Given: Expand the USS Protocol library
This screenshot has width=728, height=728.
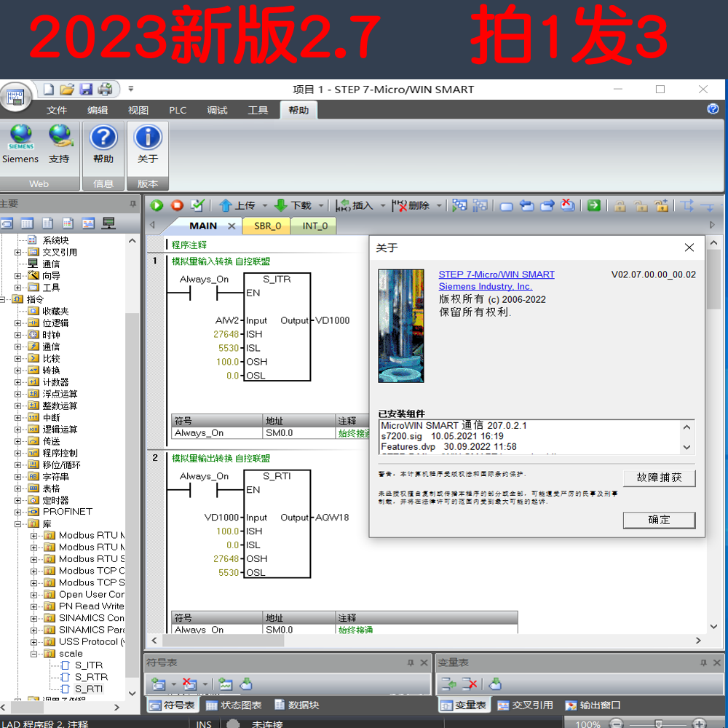Looking at the screenshot, I should click(x=34, y=642).
